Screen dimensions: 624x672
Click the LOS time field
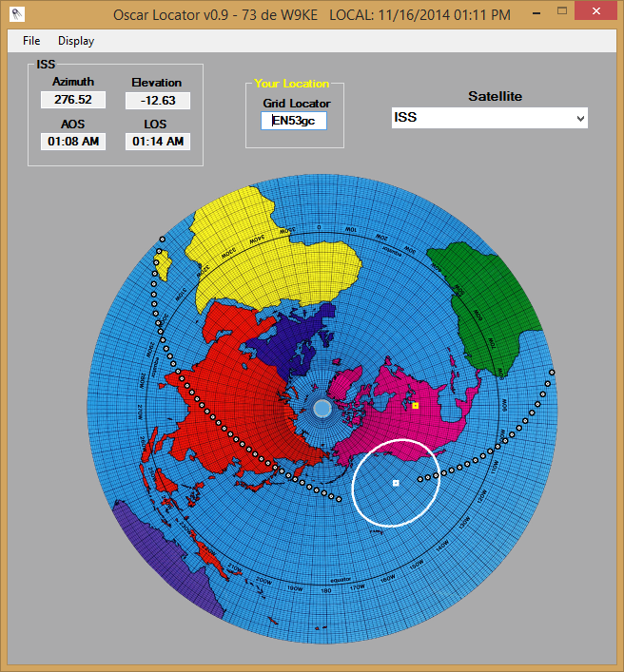[157, 142]
